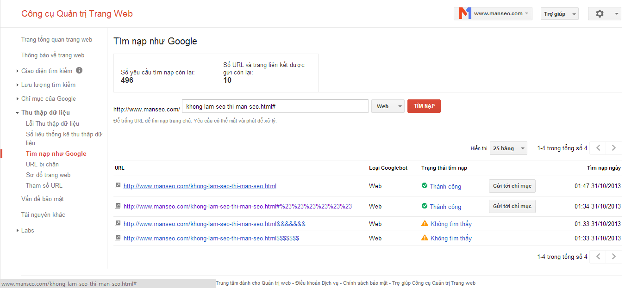Click green success check icon at 01:47 row
The height and width of the screenshot is (288, 644).
click(425, 186)
